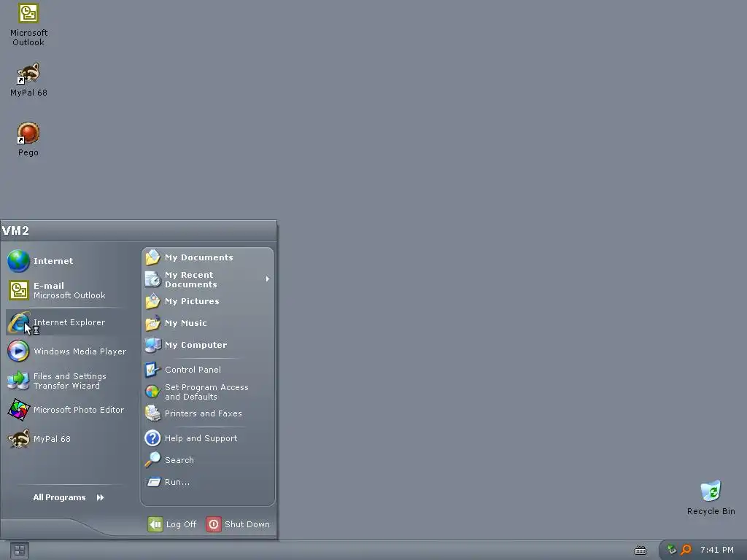Open Windows Media Player
Image resolution: width=747 pixels, height=560 pixels.
[x=66, y=351]
